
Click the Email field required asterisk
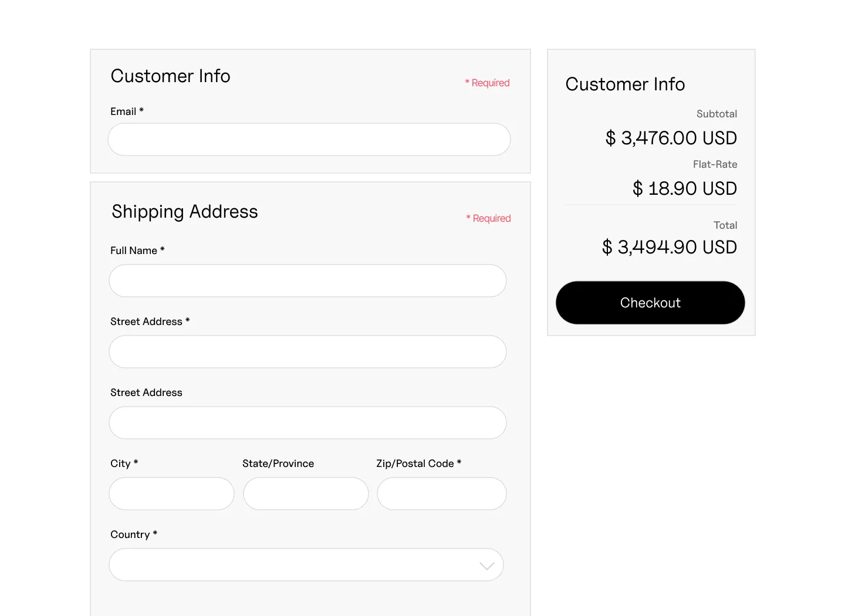coord(141,110)
